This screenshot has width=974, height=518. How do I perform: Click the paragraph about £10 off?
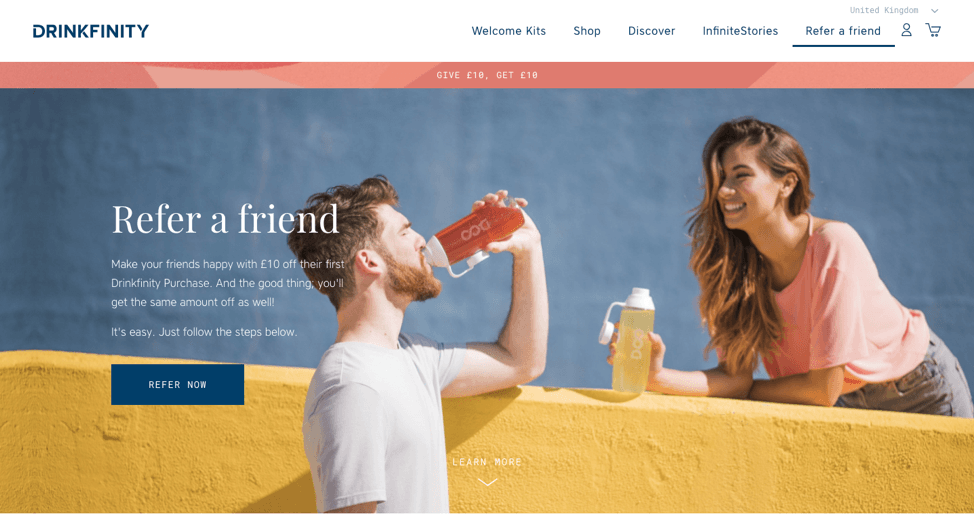click(227, 283)
